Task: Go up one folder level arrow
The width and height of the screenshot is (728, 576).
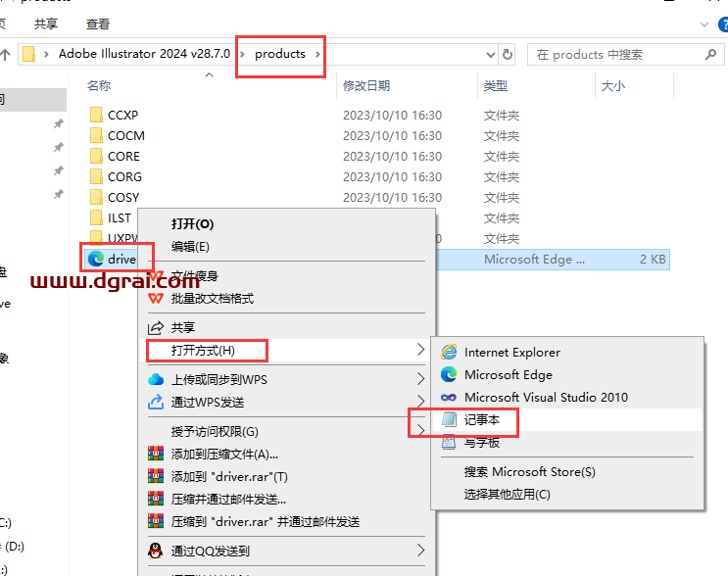Action: point(5,55)
